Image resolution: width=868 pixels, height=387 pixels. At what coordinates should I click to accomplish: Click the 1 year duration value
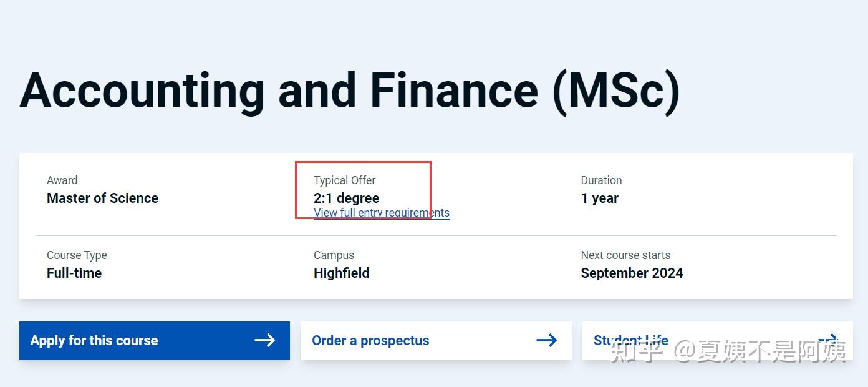coord(599,198)
